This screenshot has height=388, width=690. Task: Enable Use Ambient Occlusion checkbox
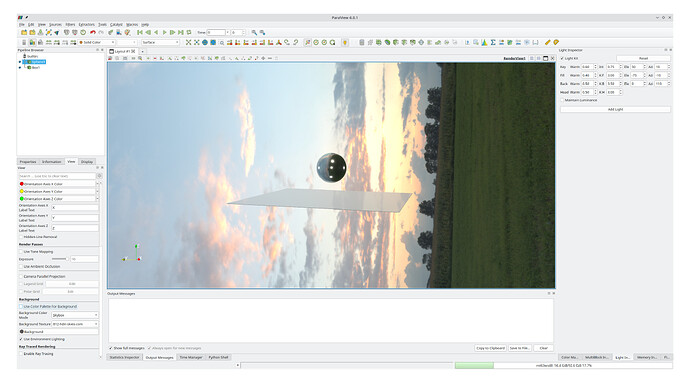coord(21,267)
